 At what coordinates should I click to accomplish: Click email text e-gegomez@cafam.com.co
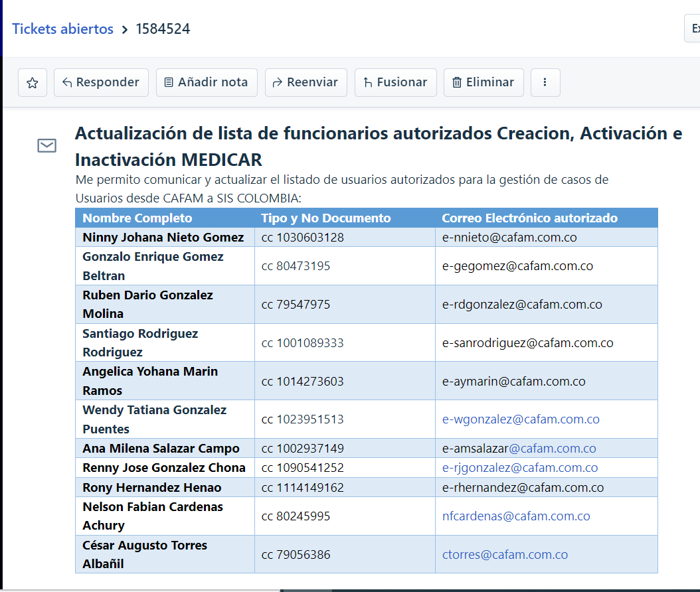[x=517, y=266]
